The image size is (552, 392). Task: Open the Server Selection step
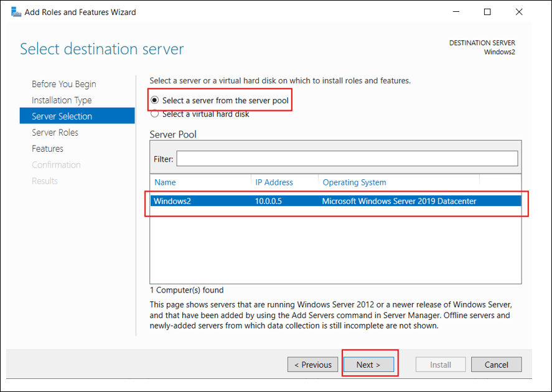77,116
